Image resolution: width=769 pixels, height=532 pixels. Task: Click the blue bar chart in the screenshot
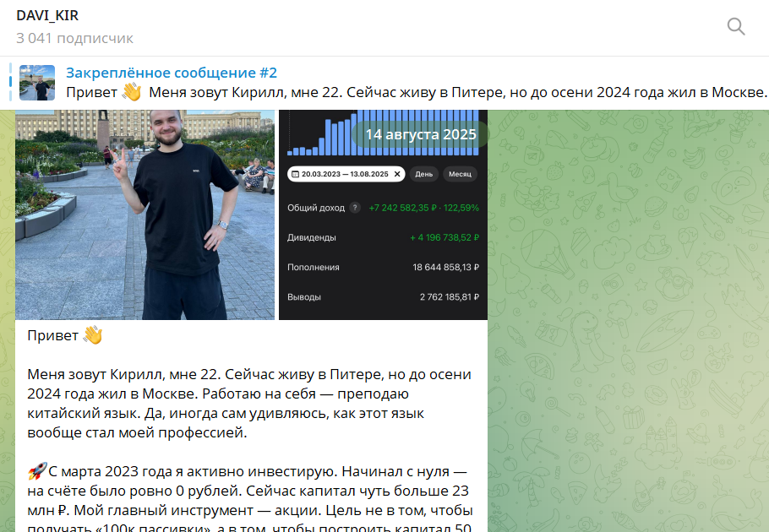383,133
